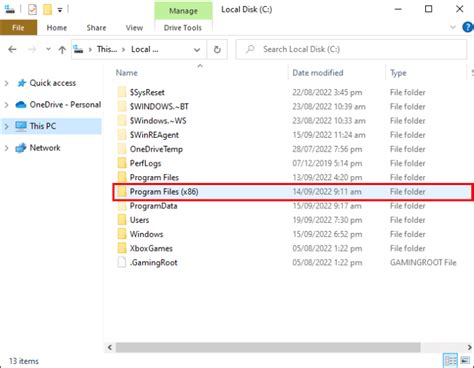Viewport: 474px width, 368px height.
Task: Open the address bar history dropdown
Action: (197, 50)
